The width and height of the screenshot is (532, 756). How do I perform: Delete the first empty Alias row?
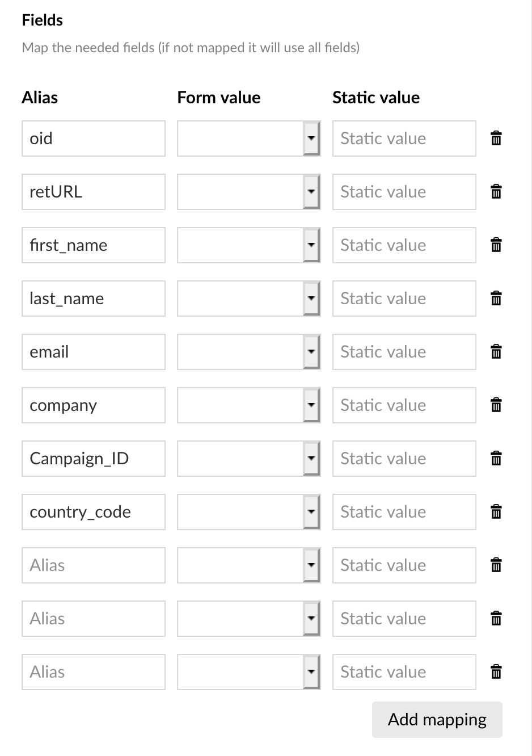[x=496, y=565]
